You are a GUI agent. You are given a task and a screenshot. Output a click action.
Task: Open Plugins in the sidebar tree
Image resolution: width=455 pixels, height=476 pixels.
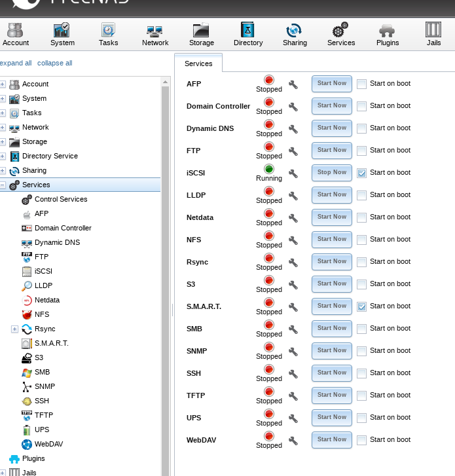coord(33,458)
